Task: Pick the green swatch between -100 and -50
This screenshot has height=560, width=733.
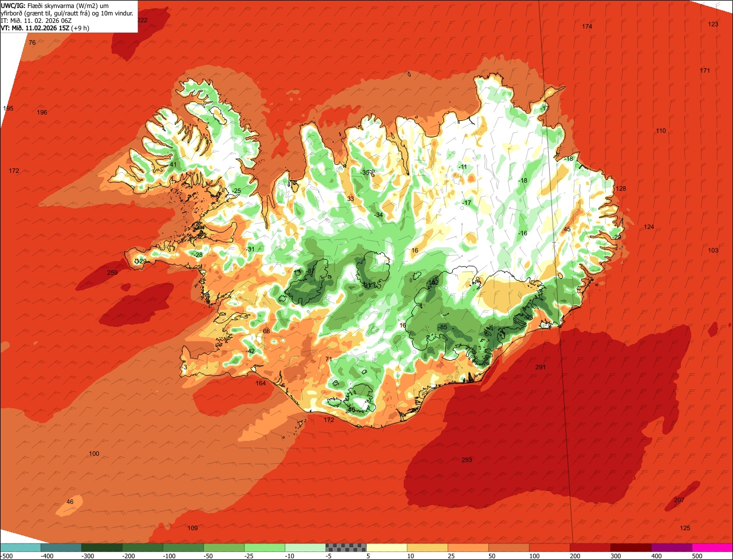Action: 183,547
